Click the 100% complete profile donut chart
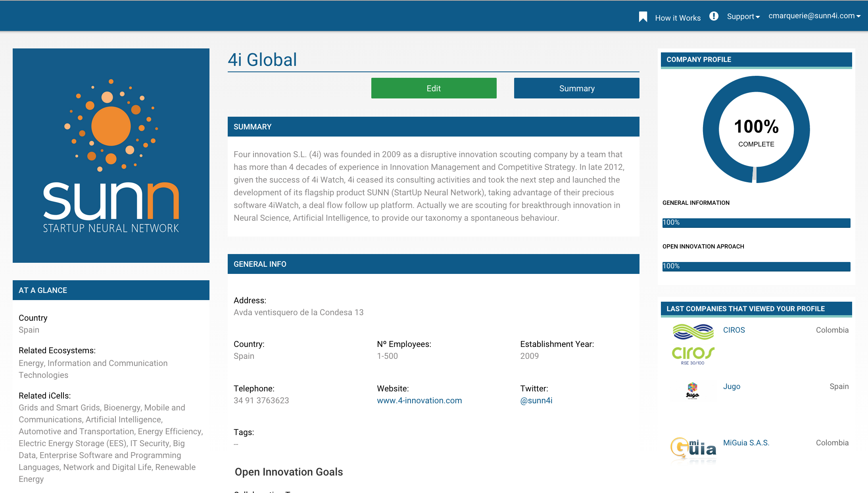Image resolution: width=868 pixels, height=493 pixels. click(756, 129)
